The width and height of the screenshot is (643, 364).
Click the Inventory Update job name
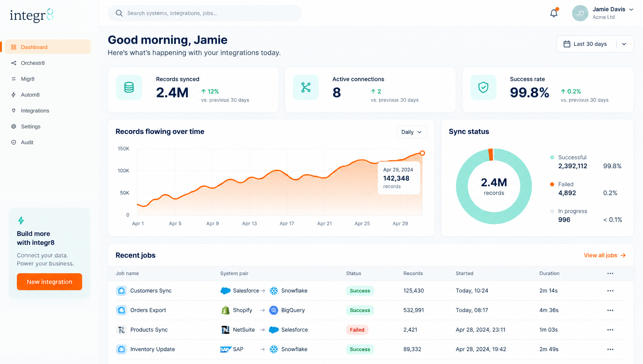152,349
